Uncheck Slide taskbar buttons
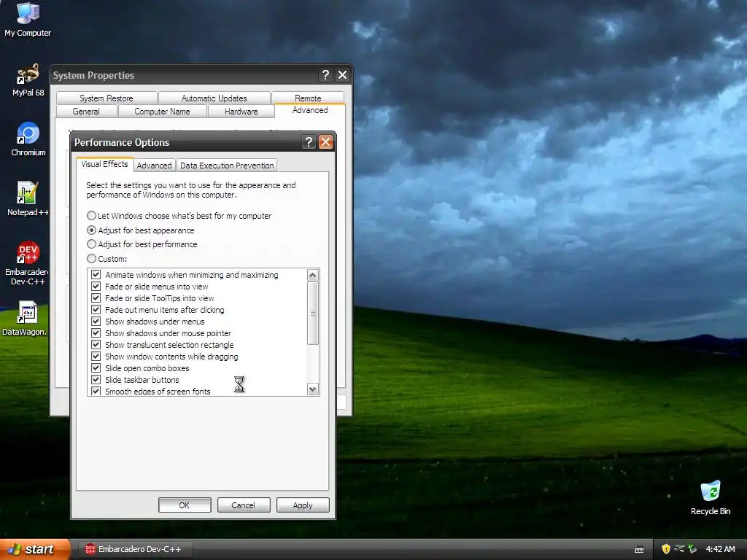 coord(96,379)
